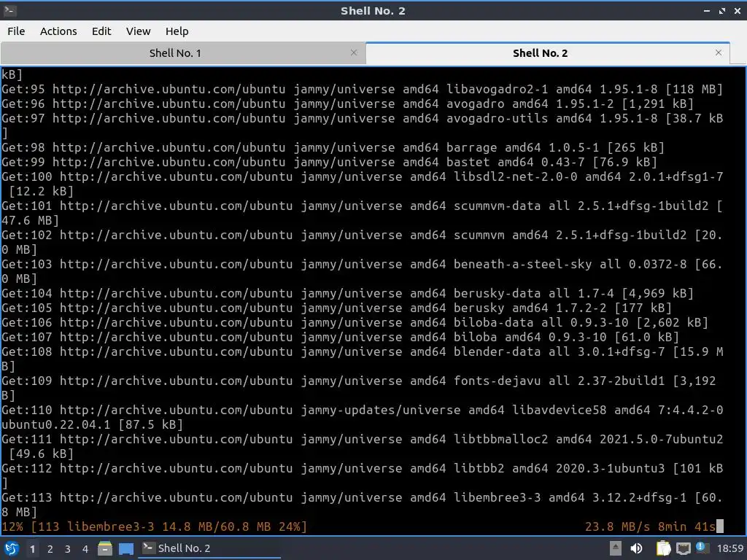
Task: Click the '23.8 MB/s 8min 41s' speed status
Action: pos(650,526)
